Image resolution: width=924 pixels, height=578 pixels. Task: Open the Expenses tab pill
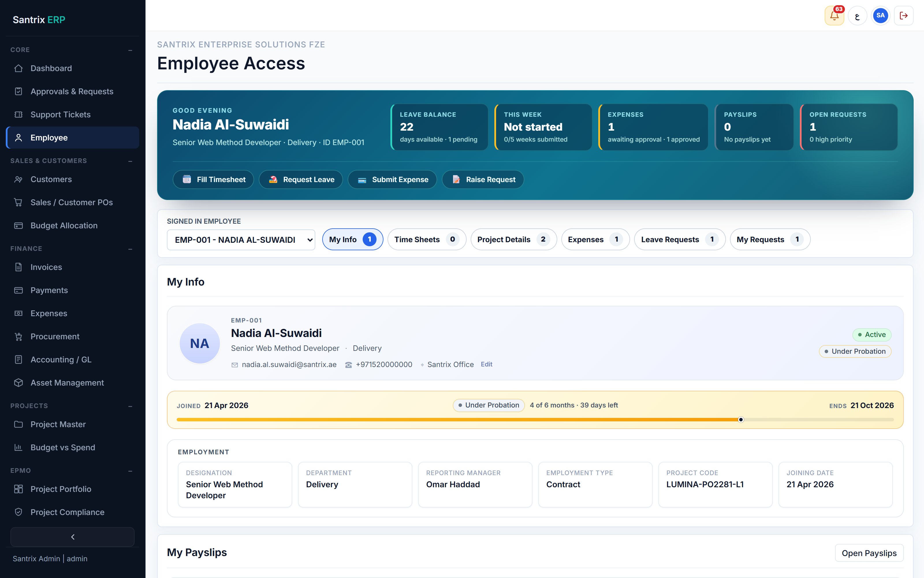click(595, 239)
